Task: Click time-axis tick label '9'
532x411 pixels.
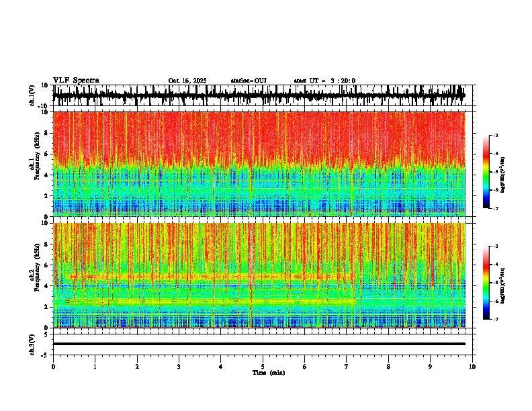Action: (430, 367)
